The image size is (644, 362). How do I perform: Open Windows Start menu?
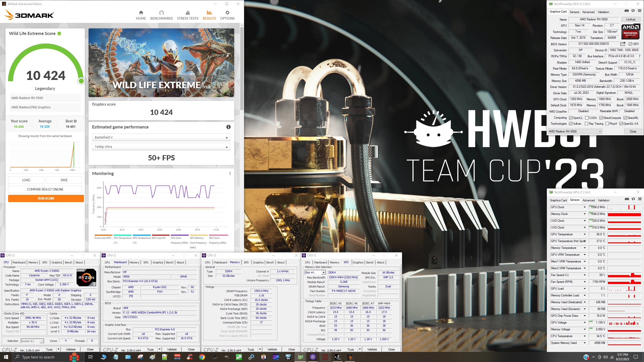(6, 357)
